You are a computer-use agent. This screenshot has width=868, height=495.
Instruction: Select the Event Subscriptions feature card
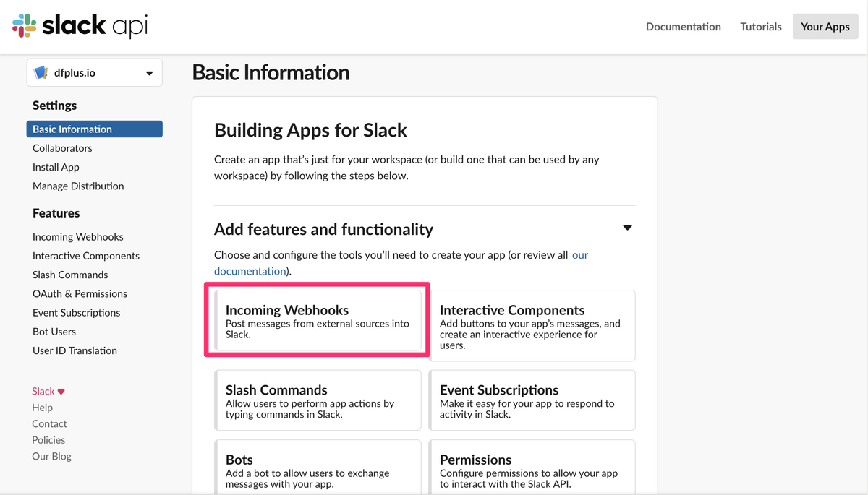click(532, 400)
